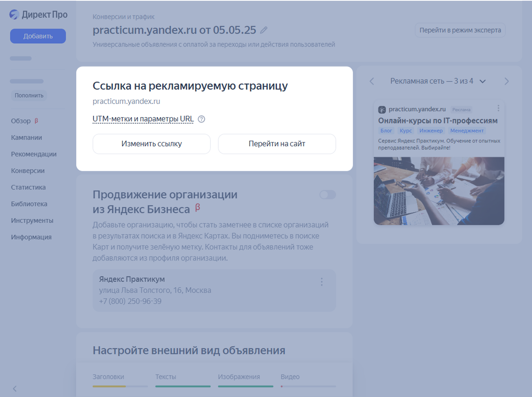Open Кампании in the sidebar
Screen dimensions: 532x397
tap(27, 138)
